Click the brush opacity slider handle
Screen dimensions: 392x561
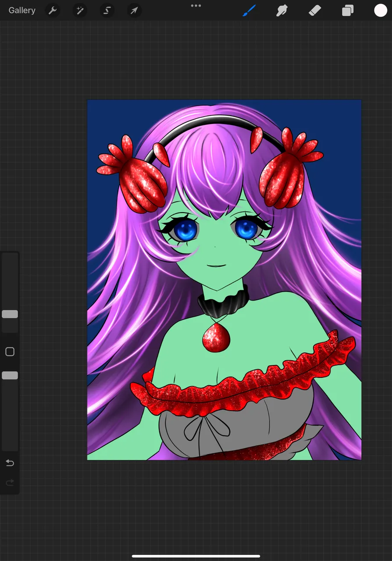[10, 375]
